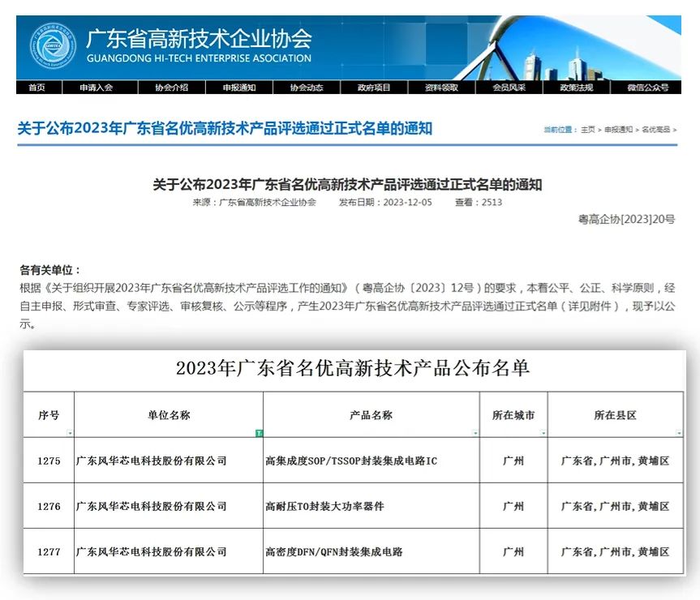The image size is (700, 600).
Task: Click the association's round logo emblem
Action: 54,46
